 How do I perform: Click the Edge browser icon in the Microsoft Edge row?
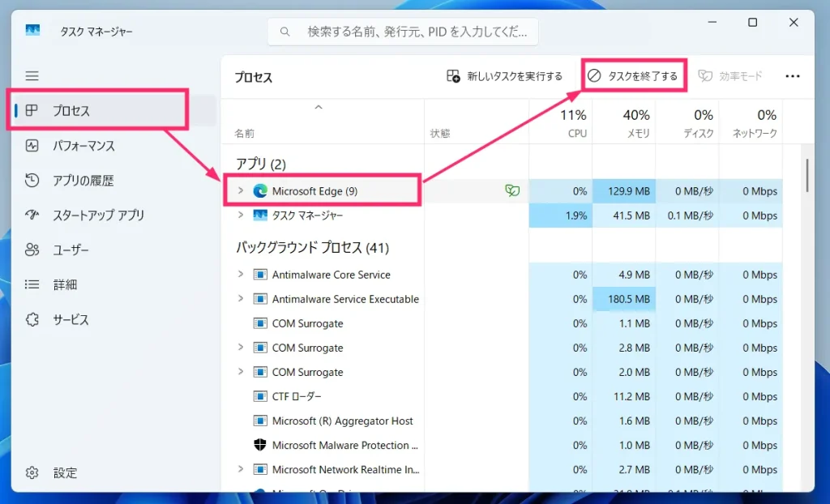(260, 191)
